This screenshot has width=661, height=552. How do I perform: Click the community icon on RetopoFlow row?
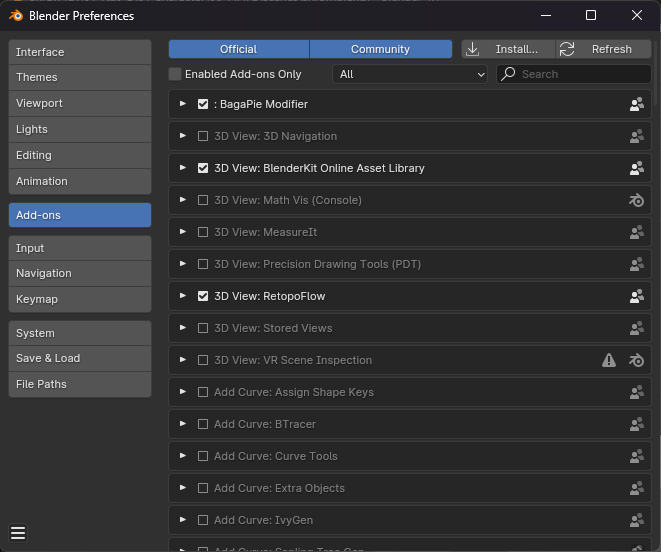[637, 296]
